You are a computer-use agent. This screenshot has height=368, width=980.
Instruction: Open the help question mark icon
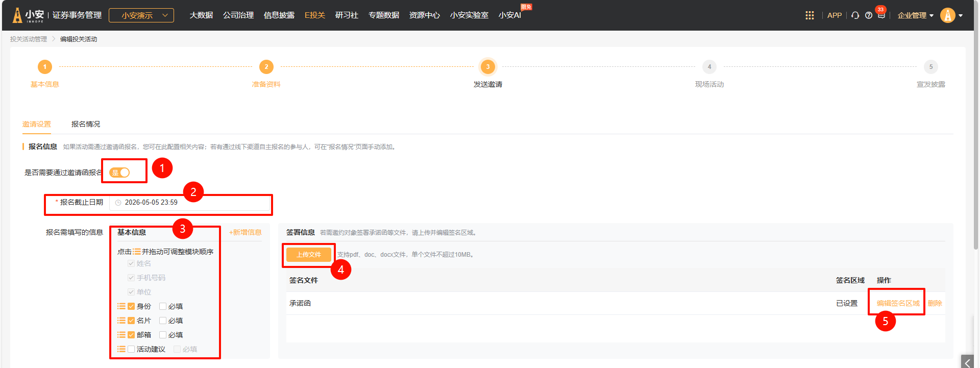869,15
